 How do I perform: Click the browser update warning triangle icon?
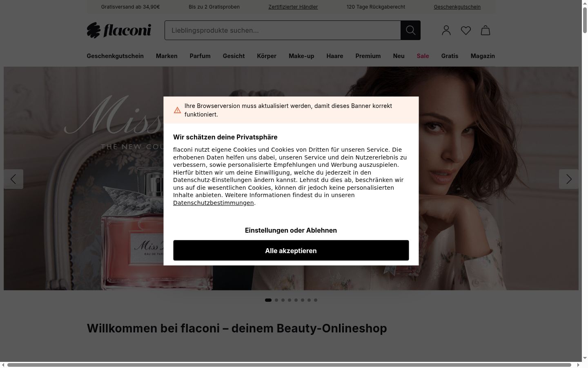[177, 110]
